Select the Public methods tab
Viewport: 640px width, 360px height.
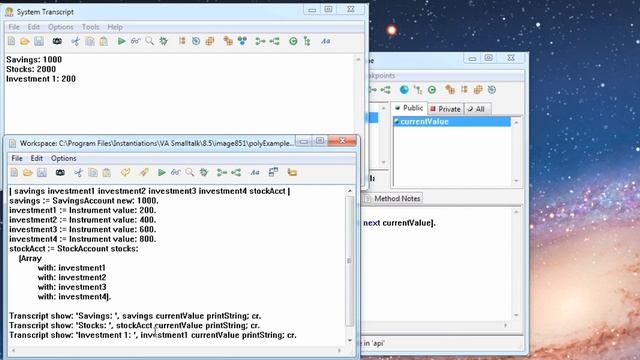pyautogui.click(x=409, y=108)
